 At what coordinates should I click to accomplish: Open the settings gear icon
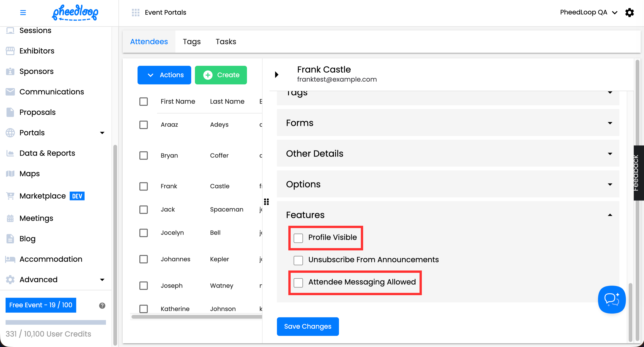click(x=629, y=13)
